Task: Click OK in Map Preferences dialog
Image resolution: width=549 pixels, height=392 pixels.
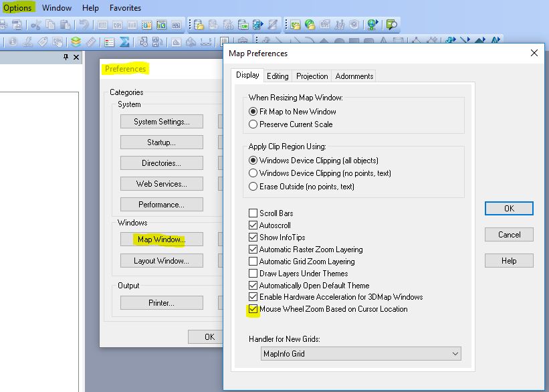Action: [x=509, y=209]
